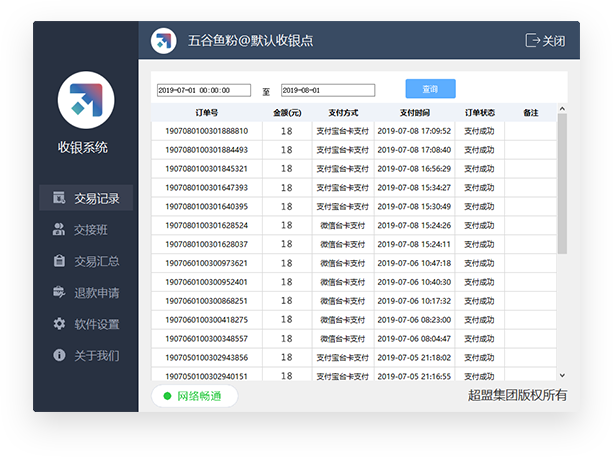This screenshot has width=613, height=457.
Task: Click the 交易记录 sidebar icon
Action: pyautogui.click(x=59, y=198)
